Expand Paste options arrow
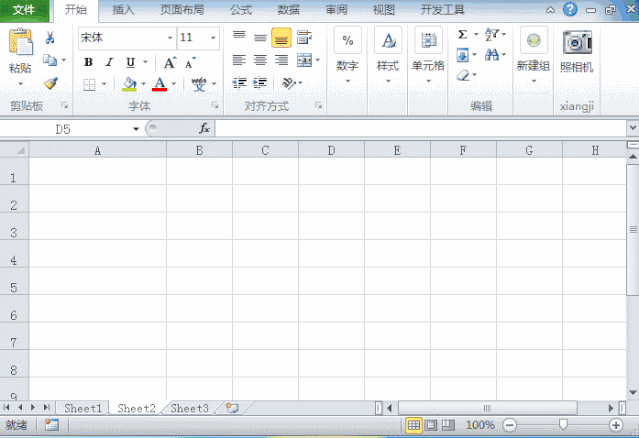The image size is (639, 438). [x=20, y=84]
